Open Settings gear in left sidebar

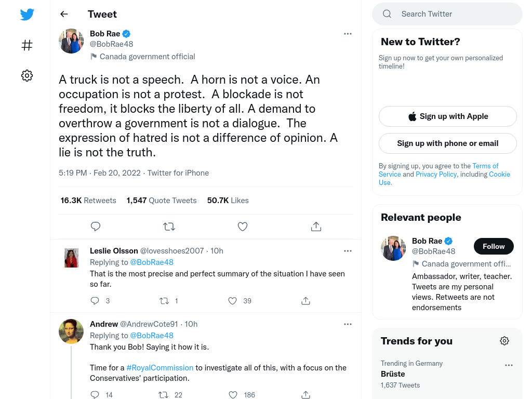click(x=27, y=75)
